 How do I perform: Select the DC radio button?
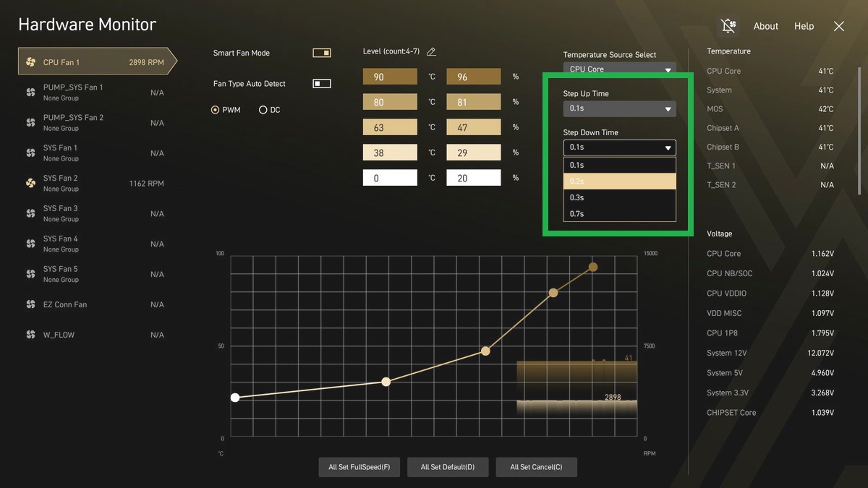click(x=263, y=110)
